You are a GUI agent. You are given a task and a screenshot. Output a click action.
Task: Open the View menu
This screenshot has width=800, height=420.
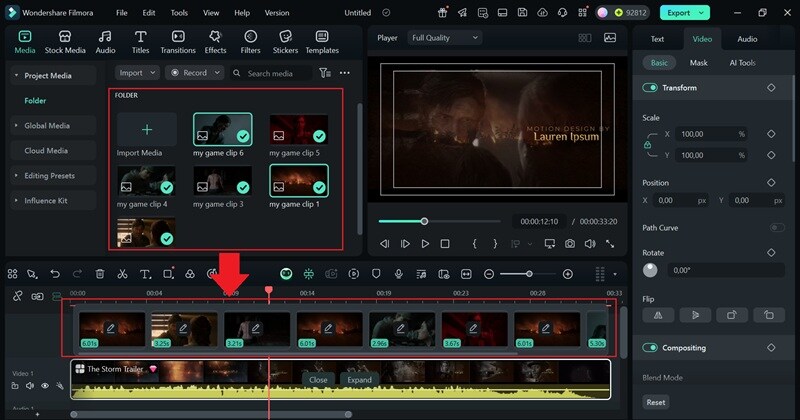(x=211, y=13)
